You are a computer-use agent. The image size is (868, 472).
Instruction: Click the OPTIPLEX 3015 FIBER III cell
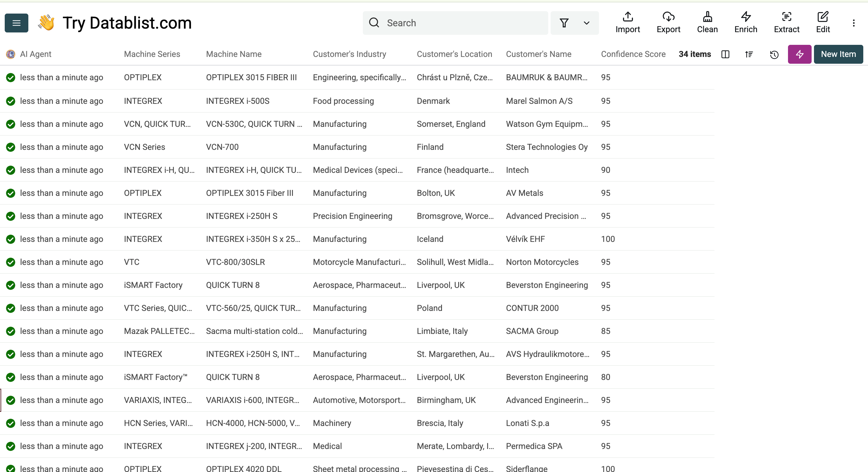pos(251,77)
